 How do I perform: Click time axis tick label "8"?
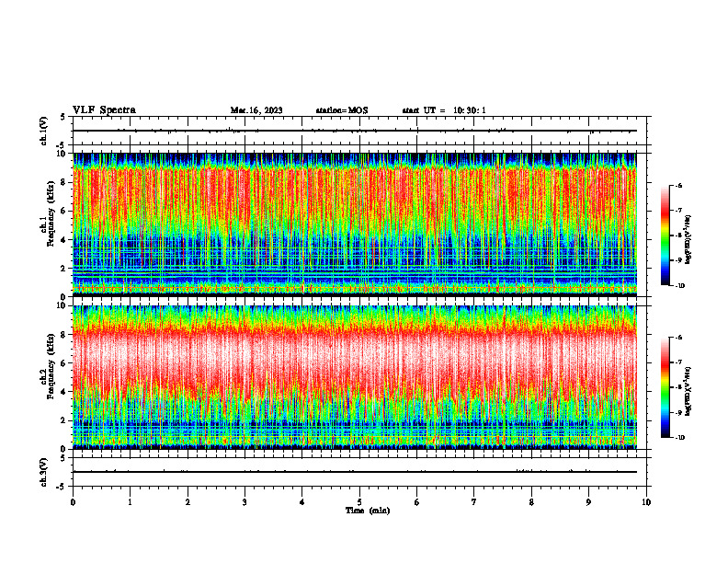pos(531,502)
